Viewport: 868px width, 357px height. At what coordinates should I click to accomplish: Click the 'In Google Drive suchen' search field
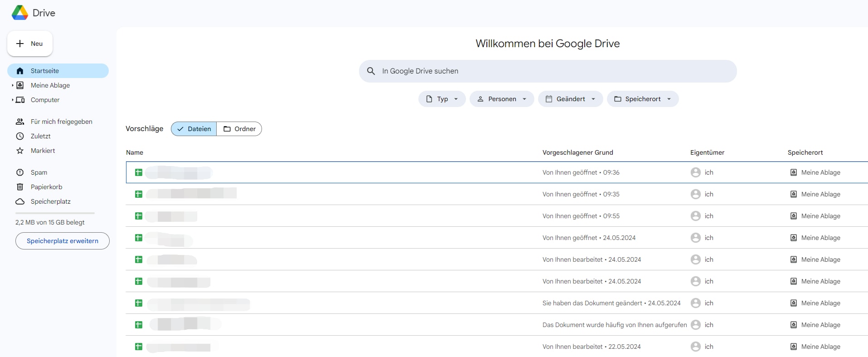(548, 71)
